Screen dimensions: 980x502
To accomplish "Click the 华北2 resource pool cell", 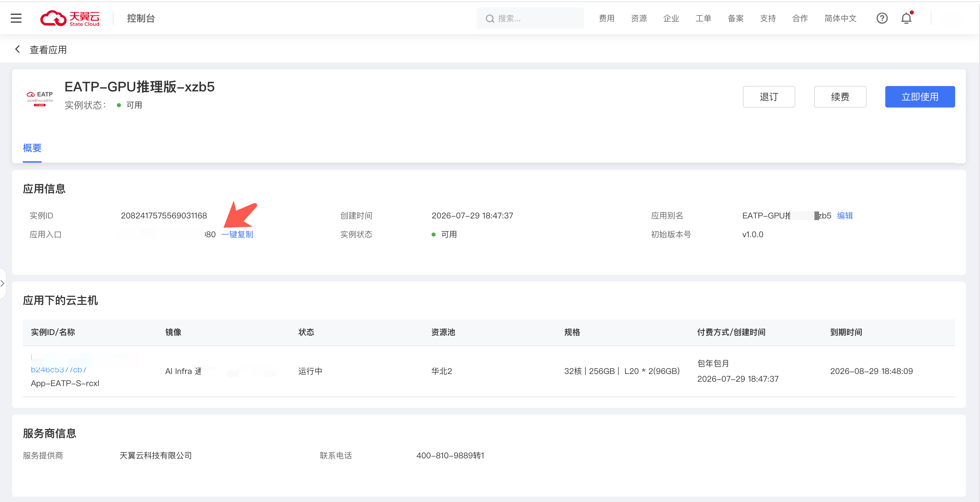I will pyautogui.click(x=441, y=371).
